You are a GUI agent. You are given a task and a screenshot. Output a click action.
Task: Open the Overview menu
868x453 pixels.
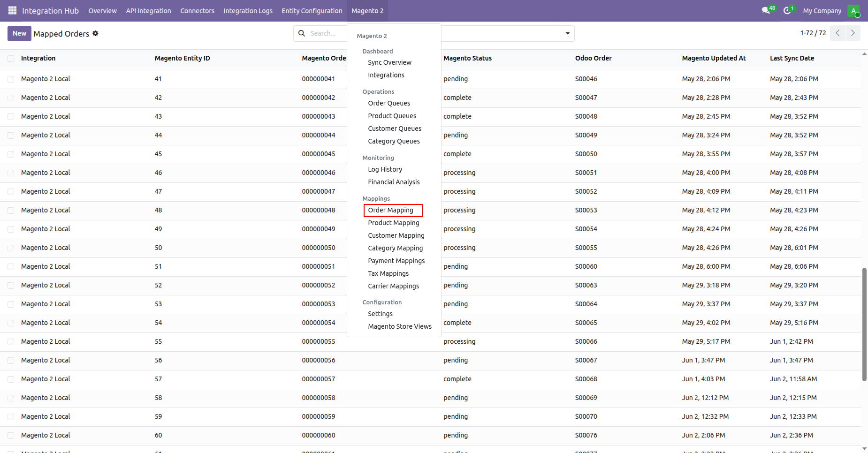tap(102, 11)
